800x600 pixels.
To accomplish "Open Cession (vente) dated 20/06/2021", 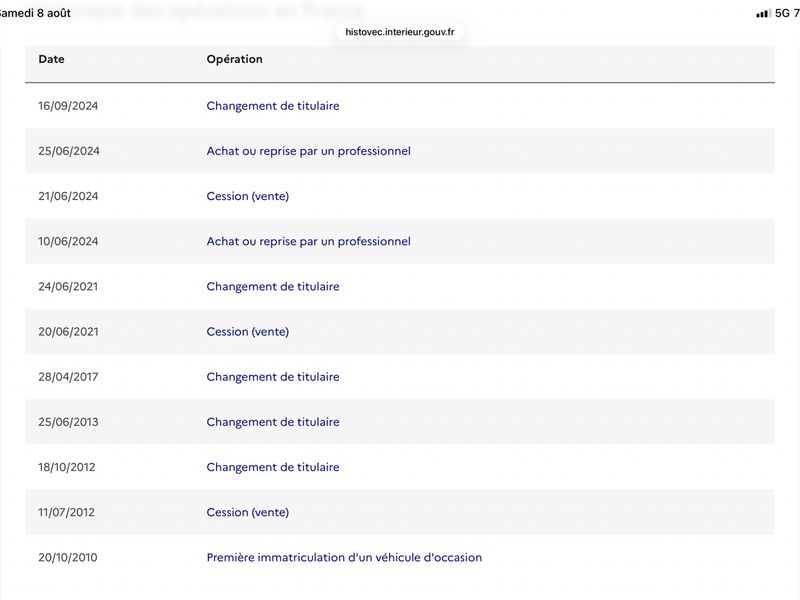I will [x=247, y=332].
